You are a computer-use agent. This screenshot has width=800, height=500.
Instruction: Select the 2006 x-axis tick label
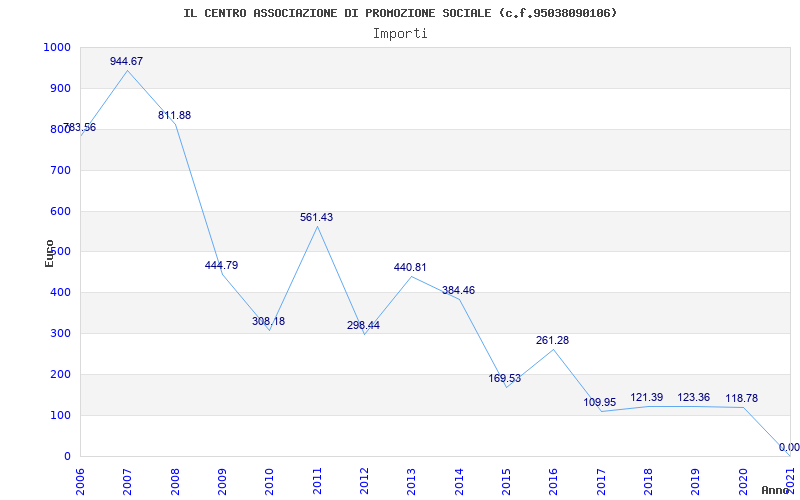pyautogui.click(x=80, y=481)
